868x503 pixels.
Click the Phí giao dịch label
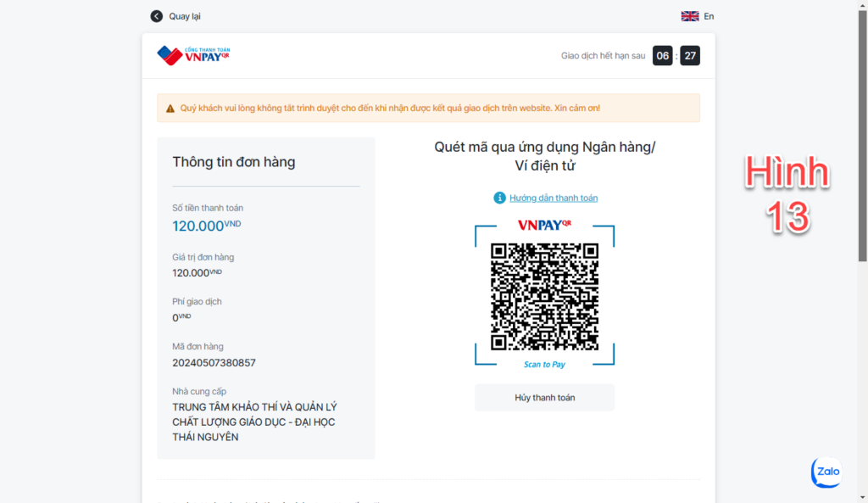(197, 301)
